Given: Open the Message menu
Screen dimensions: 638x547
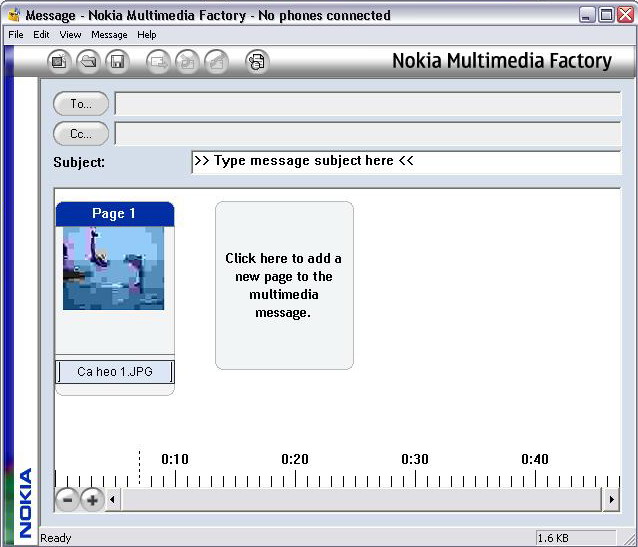Looking at the screenshot, I should pos(109,34).
